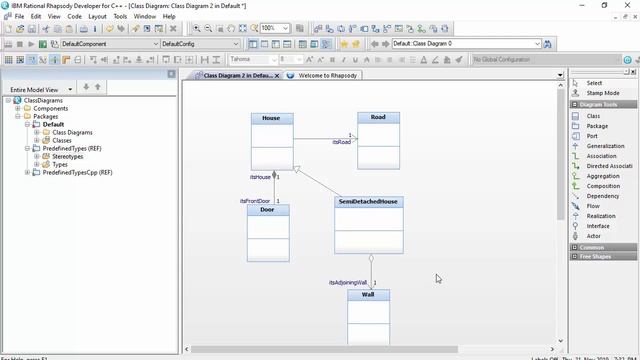640x360 pixels.
Task: Expand the Class Diagrams folder node
Action: pos(37,132)
